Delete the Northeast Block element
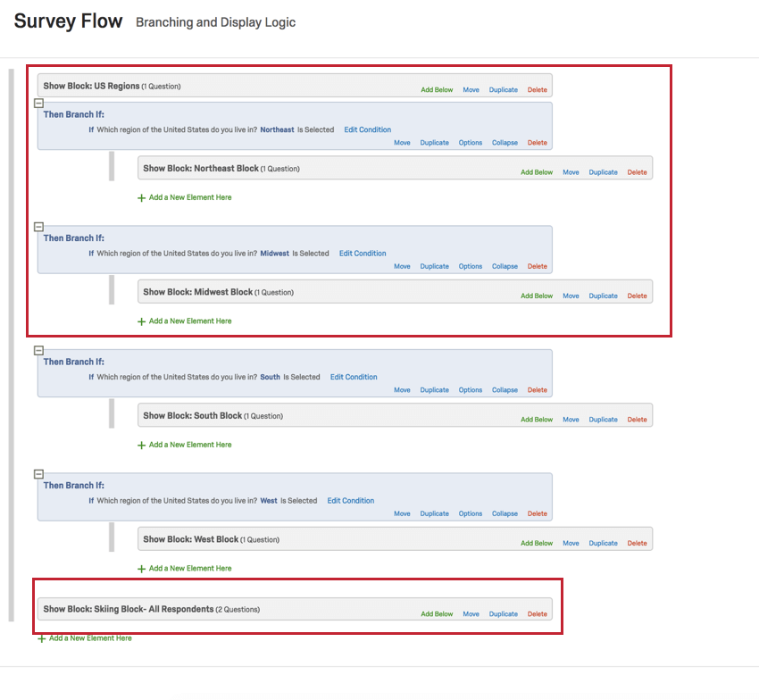Viewport: 759px width, 700px height. coord(637,172)
